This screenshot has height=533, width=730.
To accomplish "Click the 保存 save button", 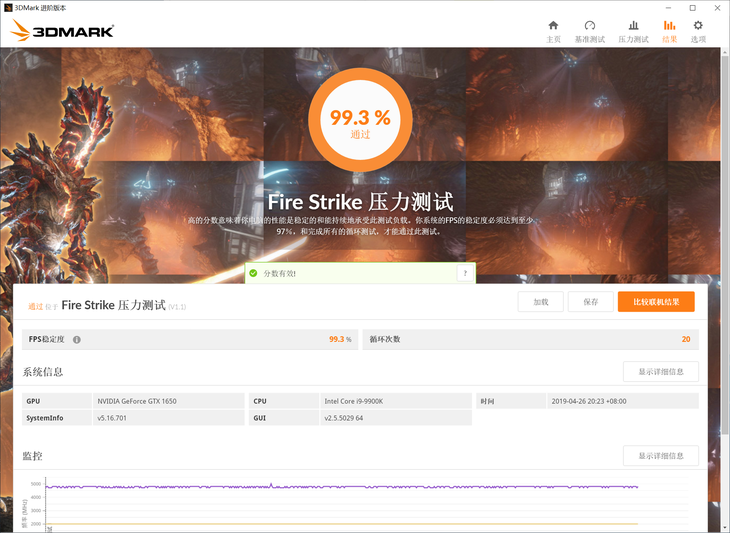I will click(590, 302).
